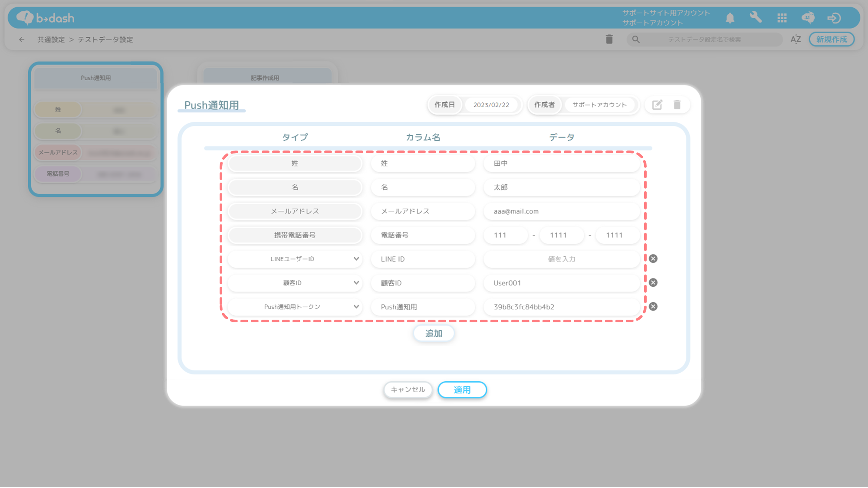Image resolution: width=868 pixels, height=488 pixels.
Task: Click the LINE ID data value field
Action: click(561, 259)
